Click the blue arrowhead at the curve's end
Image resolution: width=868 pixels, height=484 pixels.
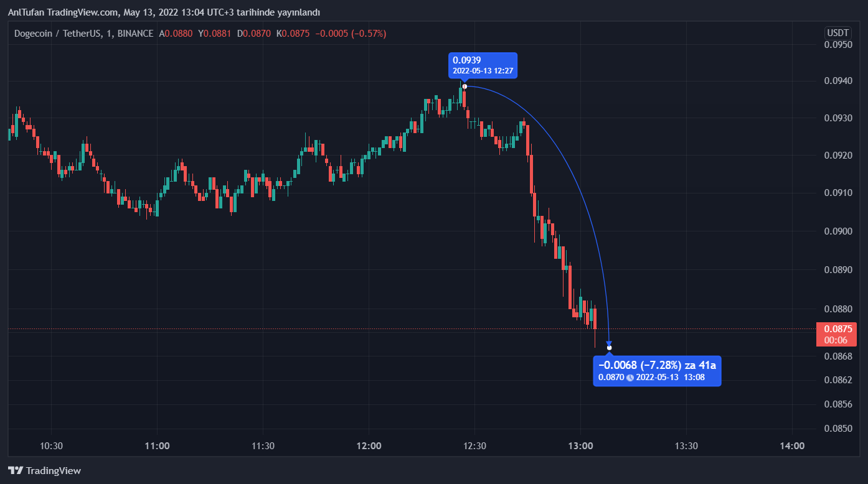[x=609, y=343]
